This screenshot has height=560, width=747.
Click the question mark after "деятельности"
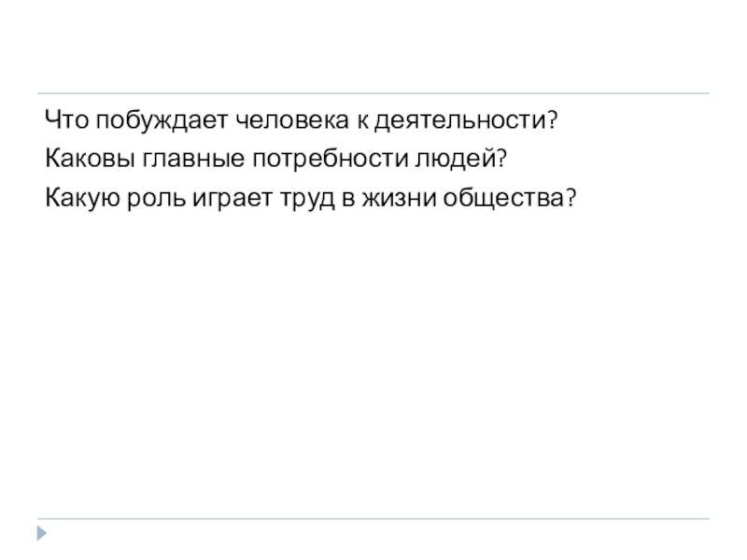pos(553,120)
